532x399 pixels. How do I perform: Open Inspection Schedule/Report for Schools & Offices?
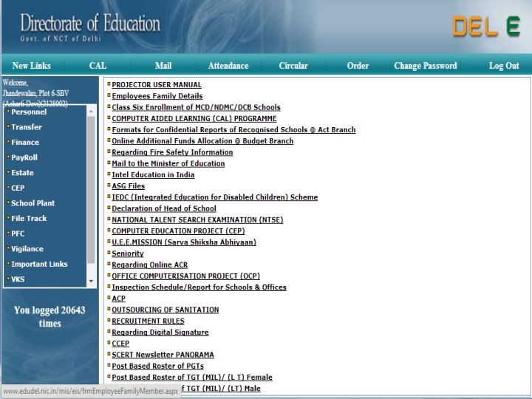click(x=199, y=287)
